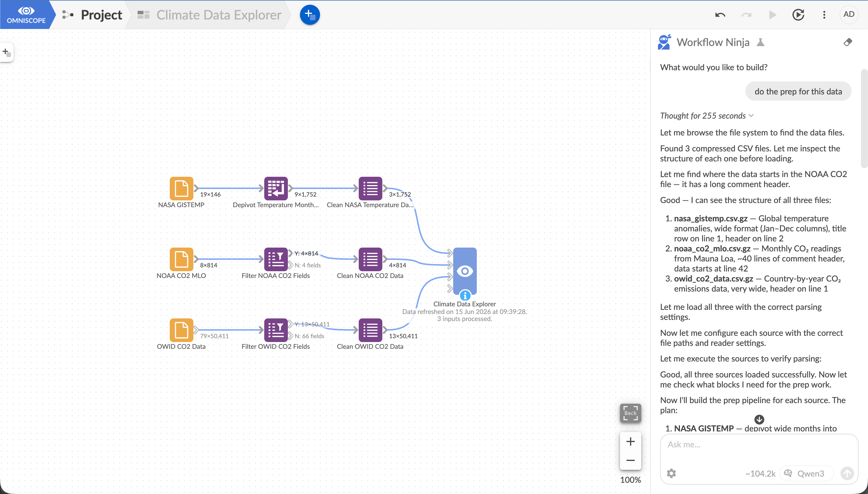Viewport: 868px width, 494px height.
Task: Select the Filter NOAA CO2 Fields block
Action: [x=276, y=259]
